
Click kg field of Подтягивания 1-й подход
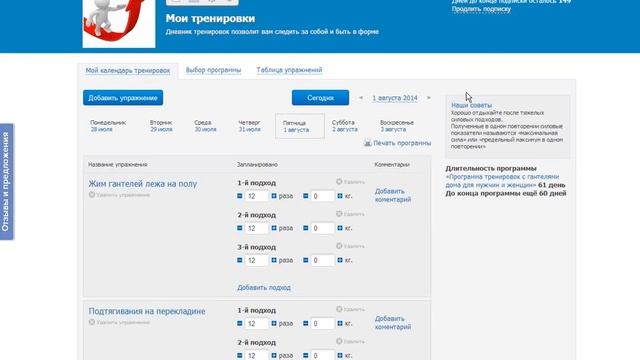pyautogui.click(x=322, y=323)
